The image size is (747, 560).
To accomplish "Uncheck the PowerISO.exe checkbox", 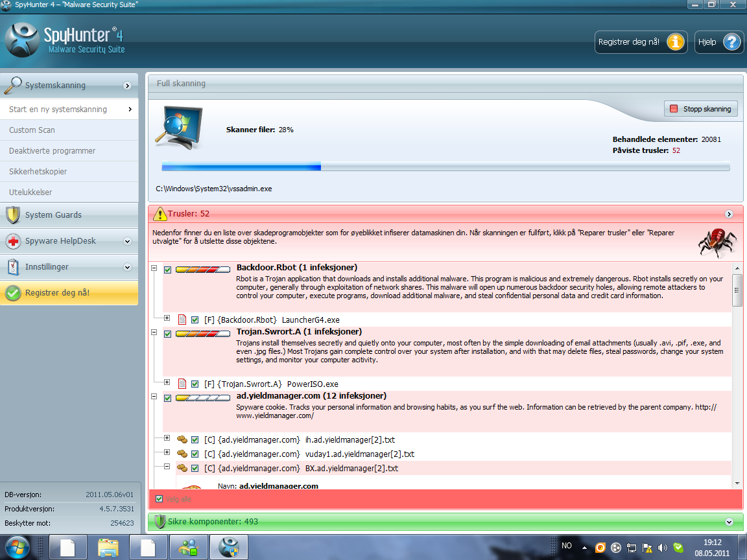I will 195,384.
